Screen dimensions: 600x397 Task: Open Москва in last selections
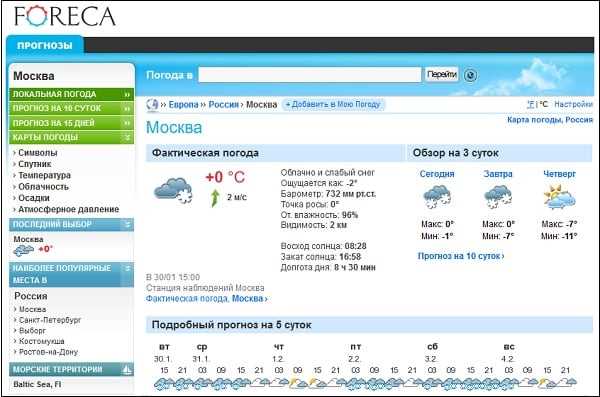coord(28,239)
